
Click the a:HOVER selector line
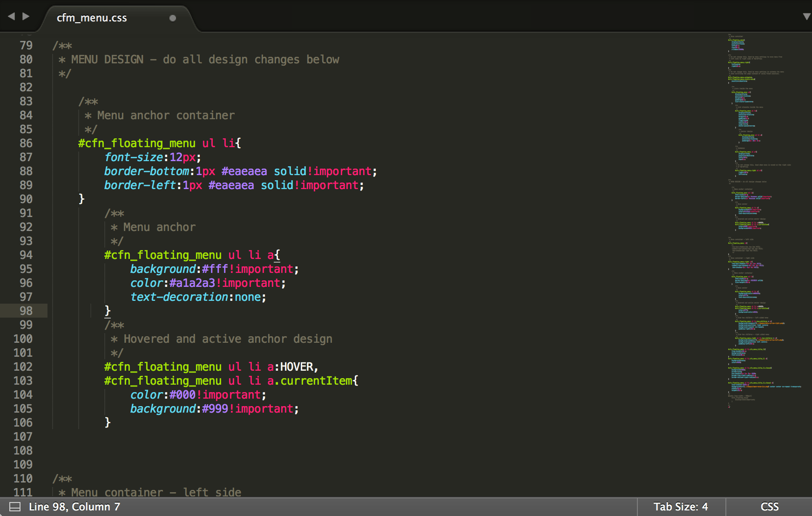coord(211,367)
